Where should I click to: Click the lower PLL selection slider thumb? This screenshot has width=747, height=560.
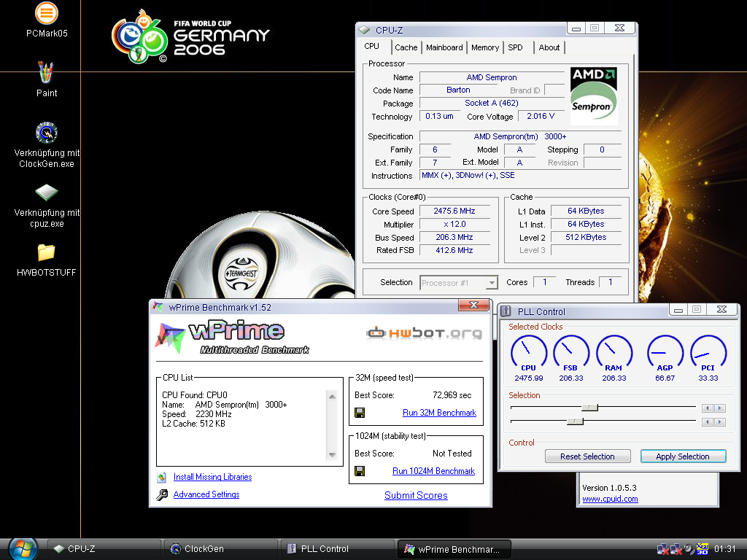[576, 421]
